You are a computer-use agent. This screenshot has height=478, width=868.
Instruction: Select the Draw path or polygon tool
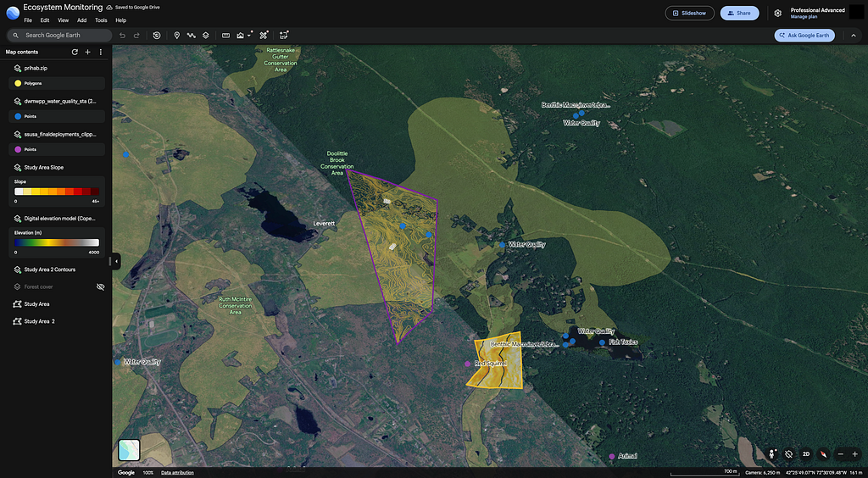[x=192, y=36]
